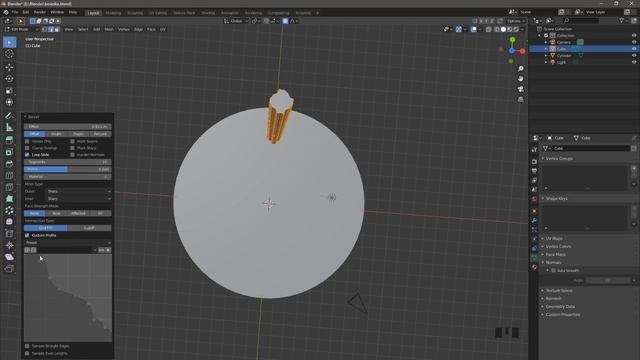Open transform orientation Global dropdown
The image size is (640, 360).
236,21
